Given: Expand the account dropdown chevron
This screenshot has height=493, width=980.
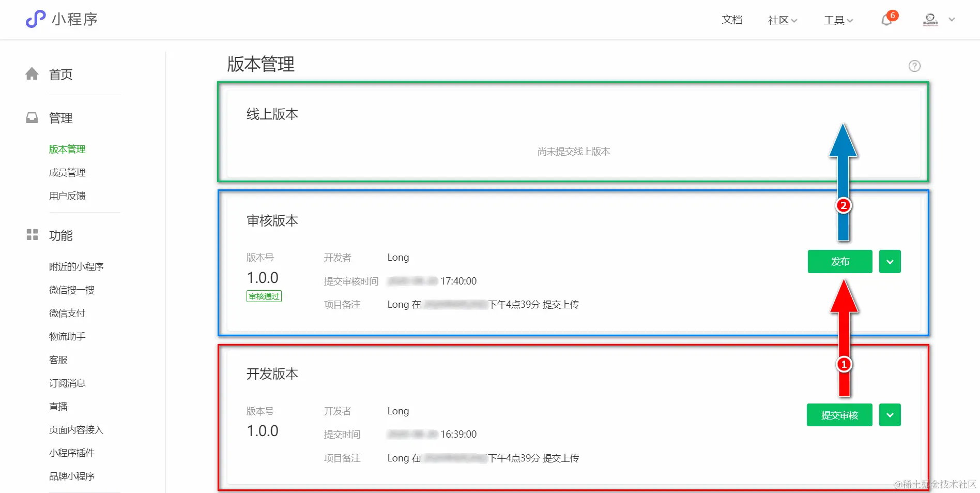Looking at the screenshot, I should [x=952, y=20].
